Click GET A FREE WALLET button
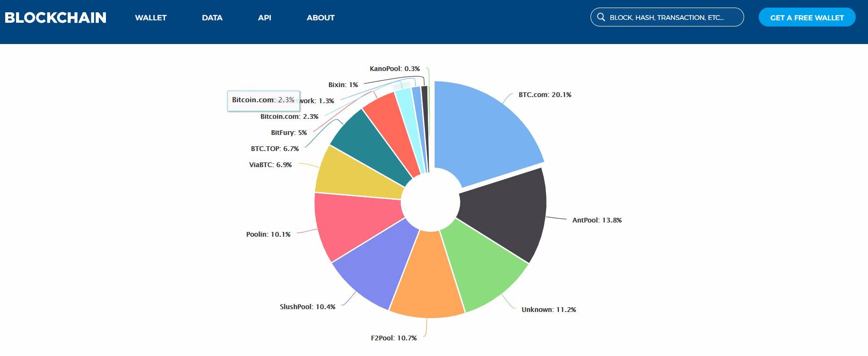This screenshot has width=868, height=356. pyautogui.click(x=807, y=17)
